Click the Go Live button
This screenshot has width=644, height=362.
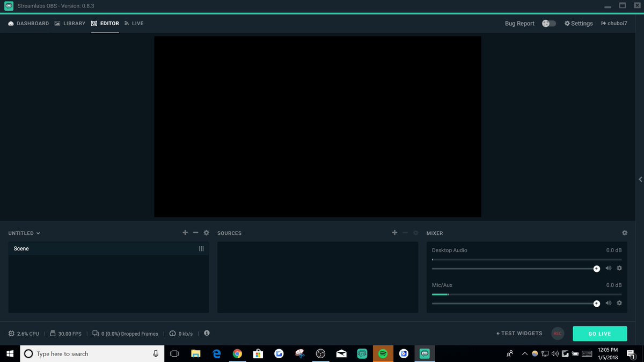coord(599,334)
